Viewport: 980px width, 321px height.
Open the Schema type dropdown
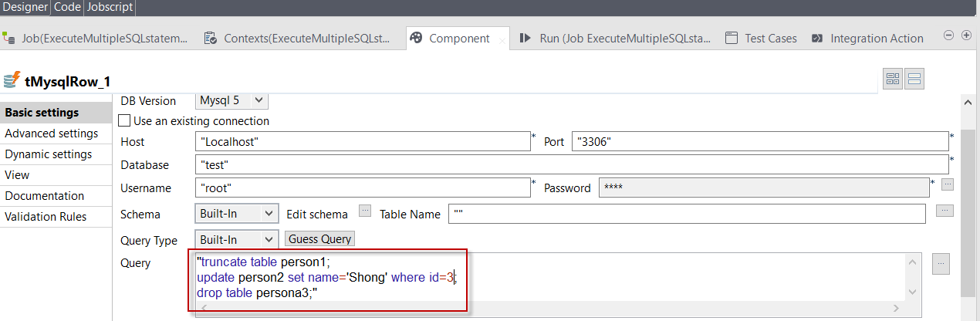tap(236, 214)
